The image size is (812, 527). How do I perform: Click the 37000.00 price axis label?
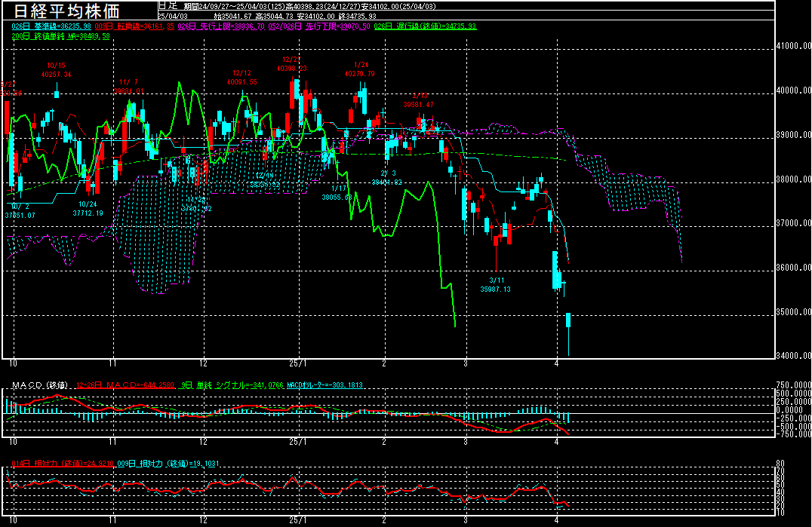(793, 223)
